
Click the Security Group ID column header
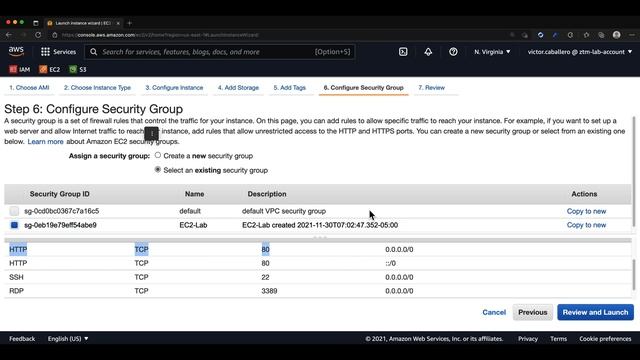(60, 194)
